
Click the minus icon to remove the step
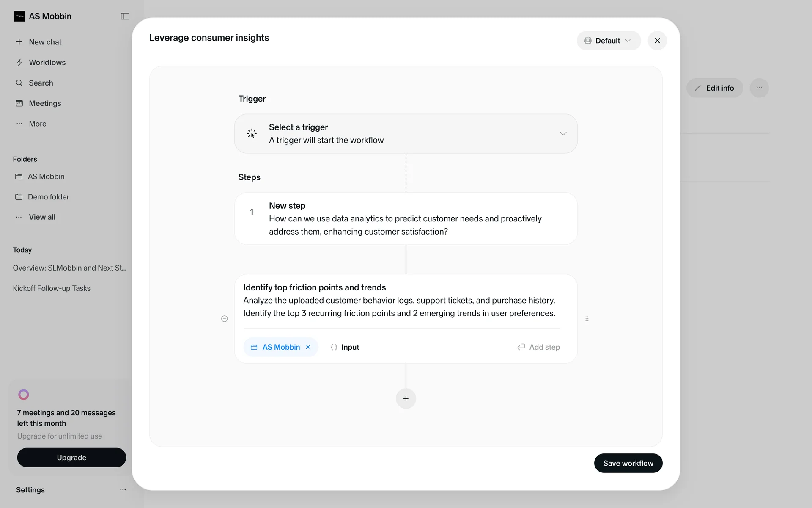[x=225, y=319]
